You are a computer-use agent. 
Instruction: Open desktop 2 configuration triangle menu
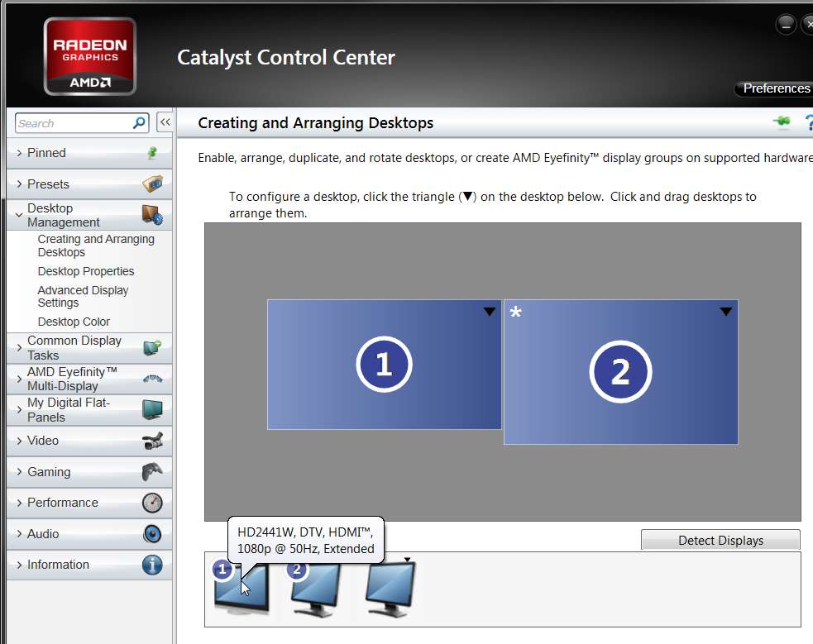(x=725, y=312)
